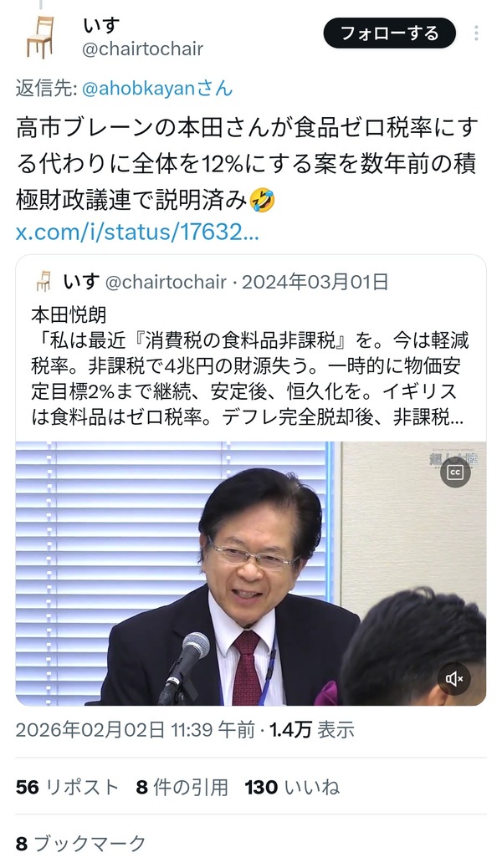502x868 pixels.
Task: Open the quoted post text by いす
Action: coord(250,366)
